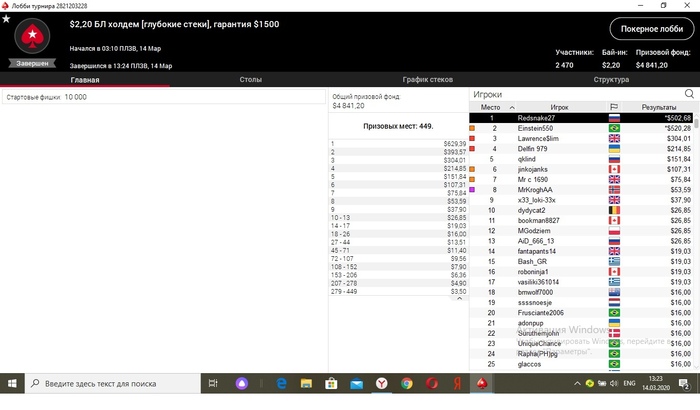The image size is (700, 410).
Task: Open Task View from the taskbar
Action: pos(213,384)
